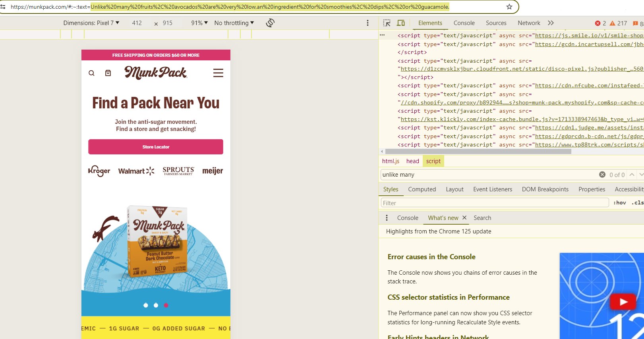Toggle the device toolbar icon
The height and width of the screenshot is (339, 644).
[401, 23]
